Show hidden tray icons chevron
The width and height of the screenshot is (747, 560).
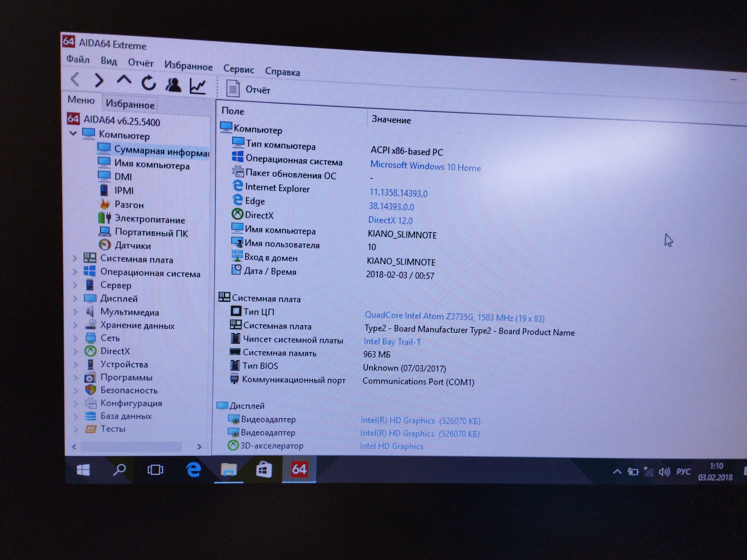[617, 472]
